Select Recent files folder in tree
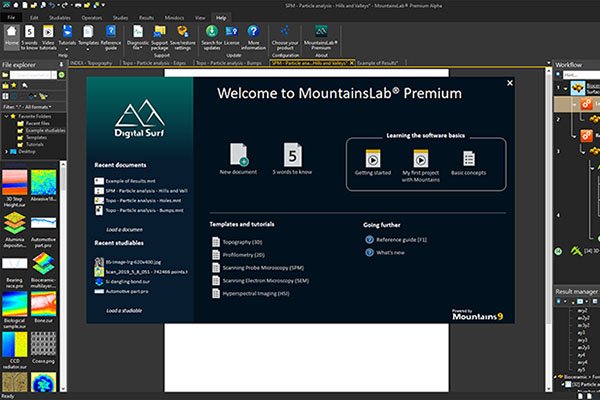 [33, 123]
